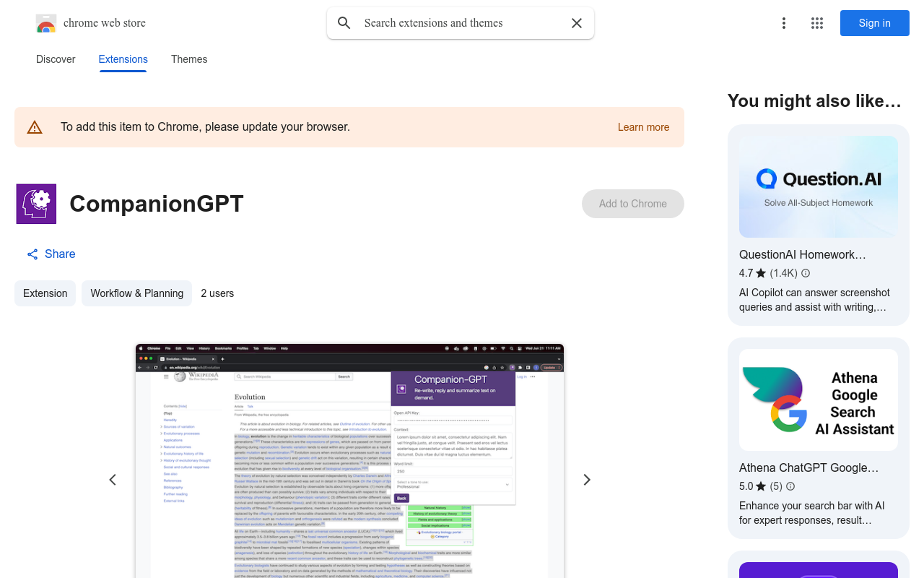Show next screenshot with right arrow

click(587, 480)
